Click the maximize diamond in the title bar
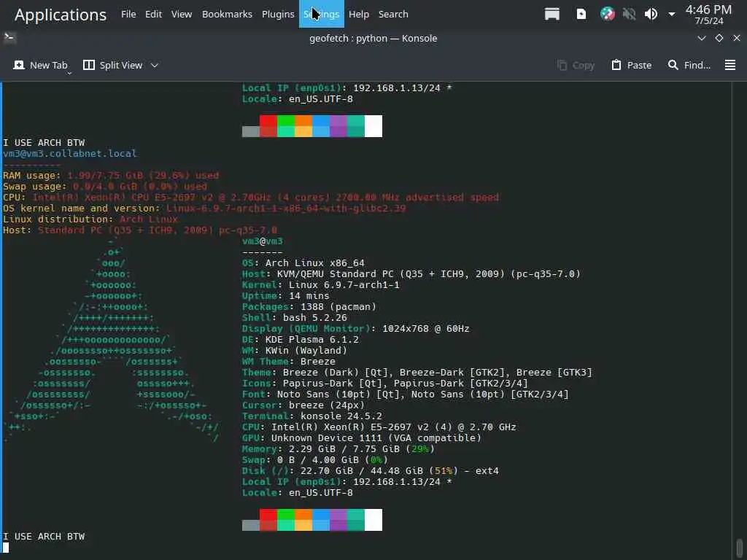 coord(719,38)
